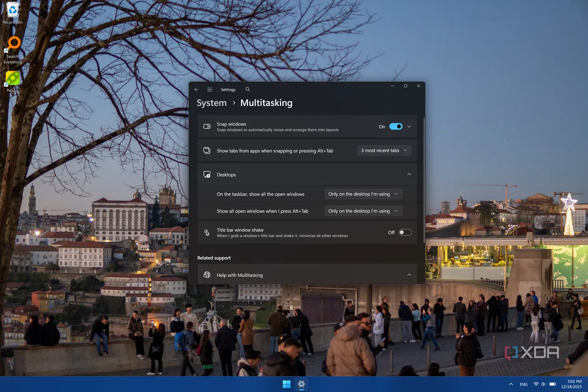Image resolution: width=588 pixels, height=392 pixels.
Task: Click the Snap windows layout icon
Action: 207,126
